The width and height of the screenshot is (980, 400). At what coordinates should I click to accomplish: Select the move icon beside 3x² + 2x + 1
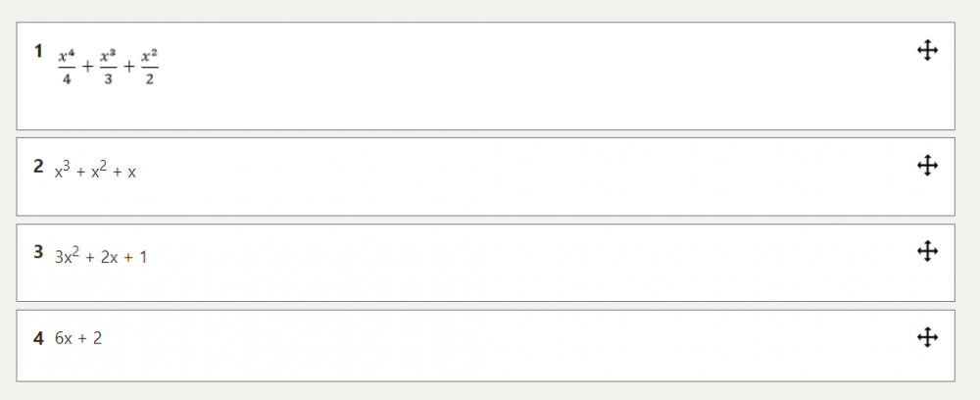(x=927, y=252)
